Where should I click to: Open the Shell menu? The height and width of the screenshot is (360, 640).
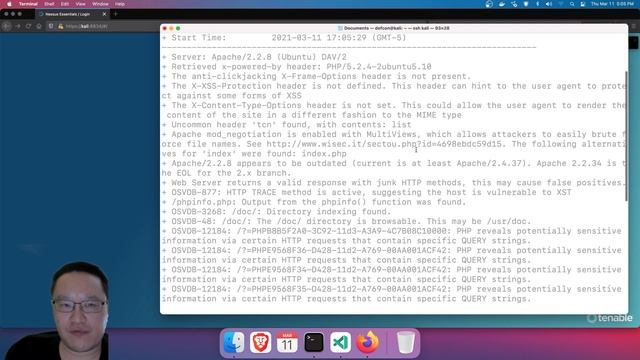click(49, 4)
